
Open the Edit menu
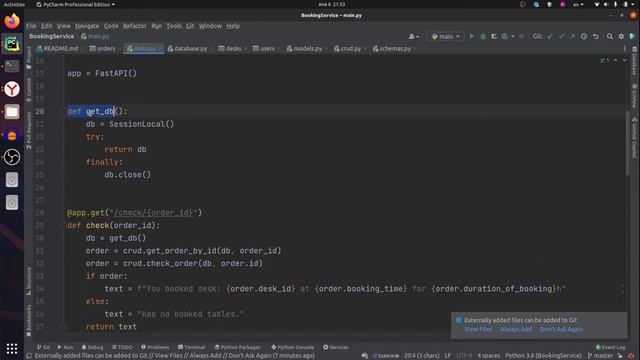pyautogui.click(x=47, y=26)
